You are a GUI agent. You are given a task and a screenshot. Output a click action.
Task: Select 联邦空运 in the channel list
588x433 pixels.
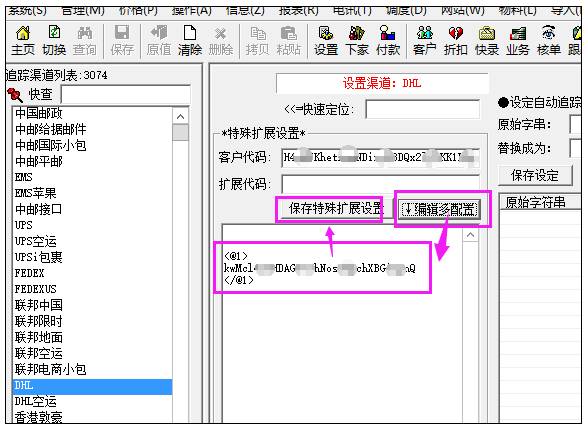[x=39, y=353]
